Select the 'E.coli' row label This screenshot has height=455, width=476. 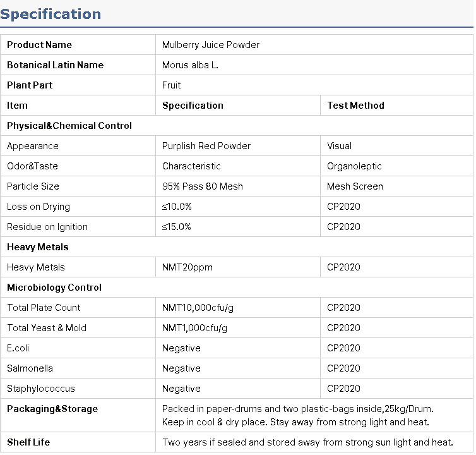click(18, 348)
